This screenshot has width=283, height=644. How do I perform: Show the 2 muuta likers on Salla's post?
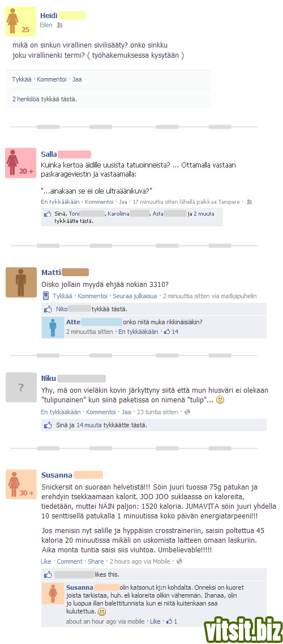tap(203, 214)
